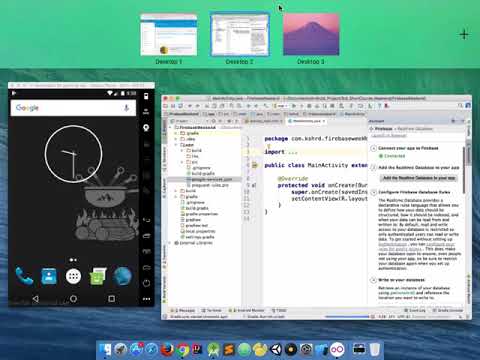This screenshot has width=480, height=360.
Task: Click the Gradle progress bar in status bar
Action: tap(347, 317)
